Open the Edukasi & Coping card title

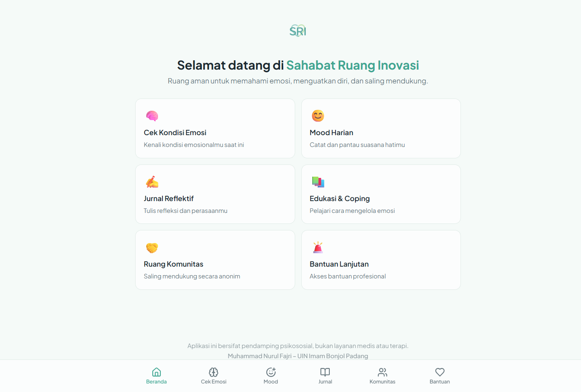[340, 199]
